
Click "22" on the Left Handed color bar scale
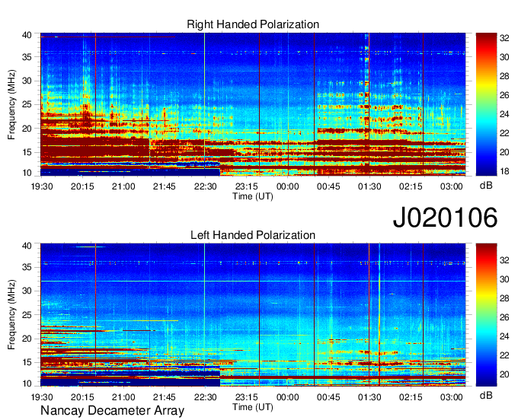pyautogui.click(x=504, y=355)
